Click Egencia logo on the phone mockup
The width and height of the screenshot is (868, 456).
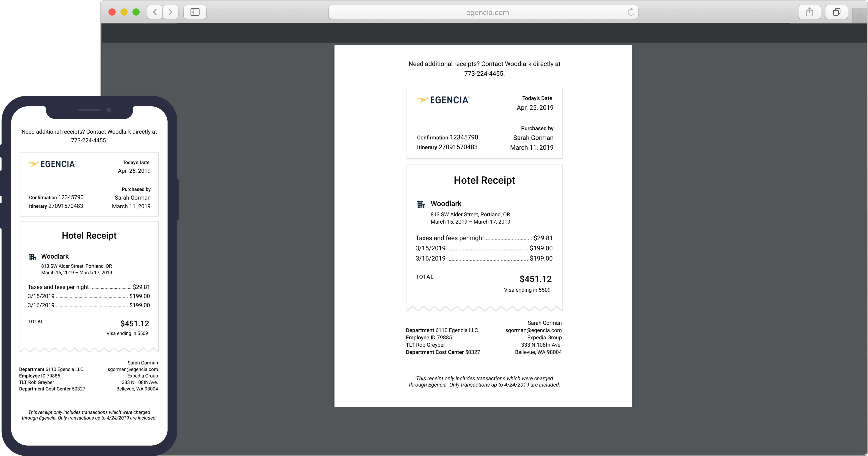[x=52, y=164]
